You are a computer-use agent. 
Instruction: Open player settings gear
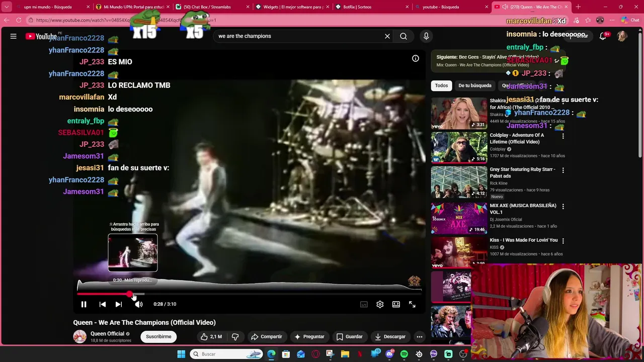coord(380,304)
